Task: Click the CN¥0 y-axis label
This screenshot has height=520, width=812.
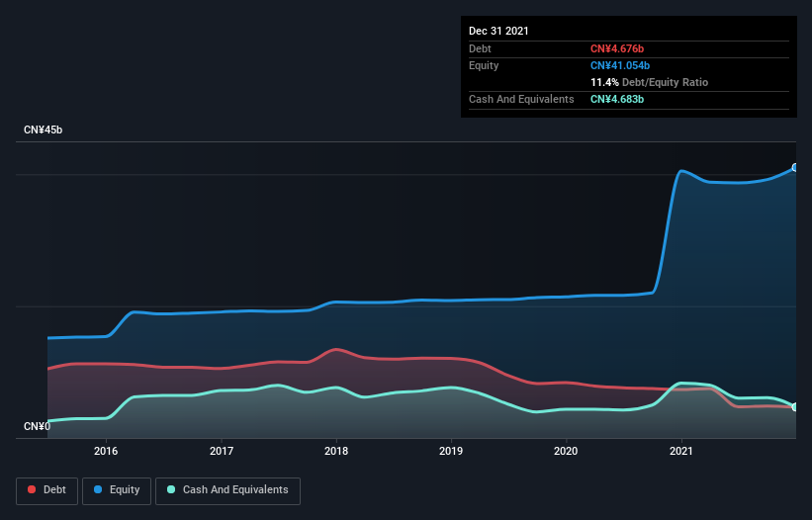Action: click(38, 426)
